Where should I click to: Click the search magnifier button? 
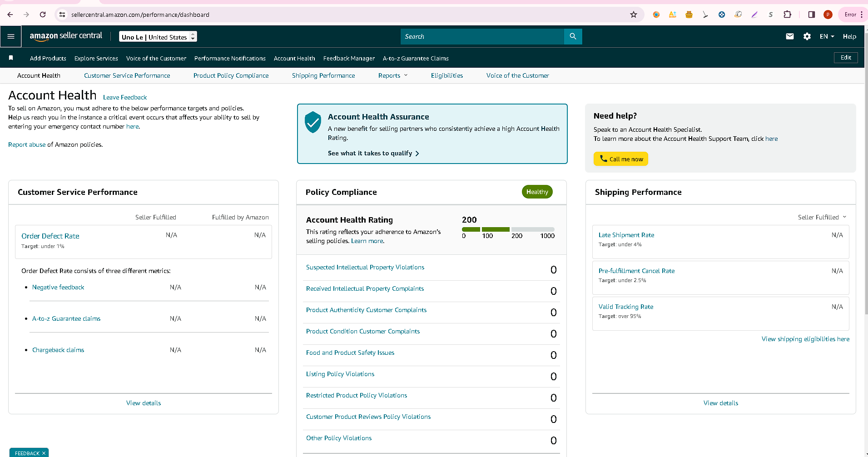tap(573, 36)
